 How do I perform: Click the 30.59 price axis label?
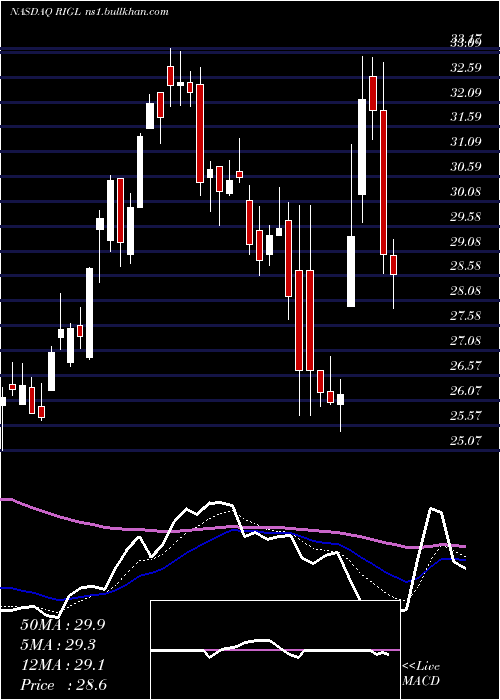point(466,167)
